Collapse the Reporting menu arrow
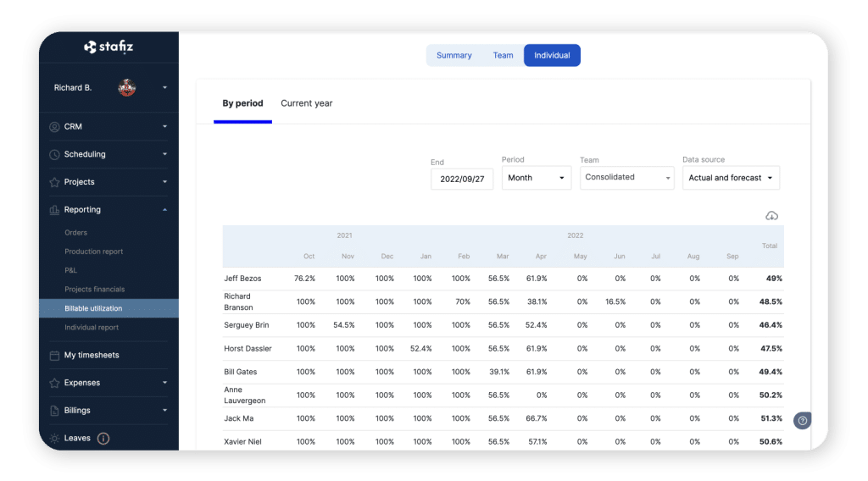Screen dimensions: 868x481 164,209
